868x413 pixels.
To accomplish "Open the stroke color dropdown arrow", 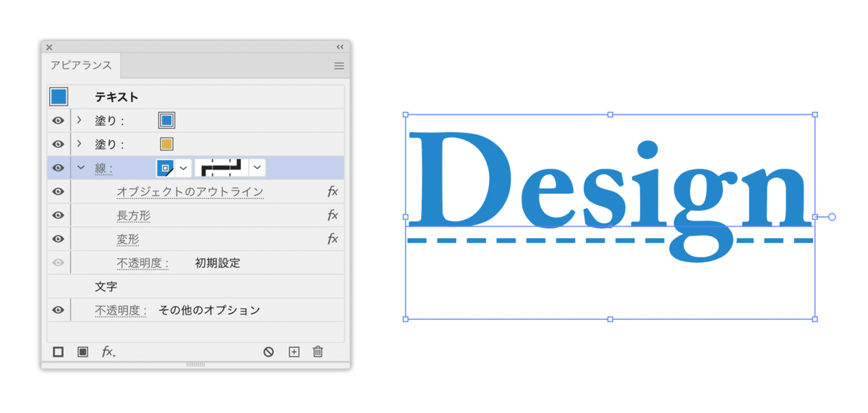I will coord(184,169).
